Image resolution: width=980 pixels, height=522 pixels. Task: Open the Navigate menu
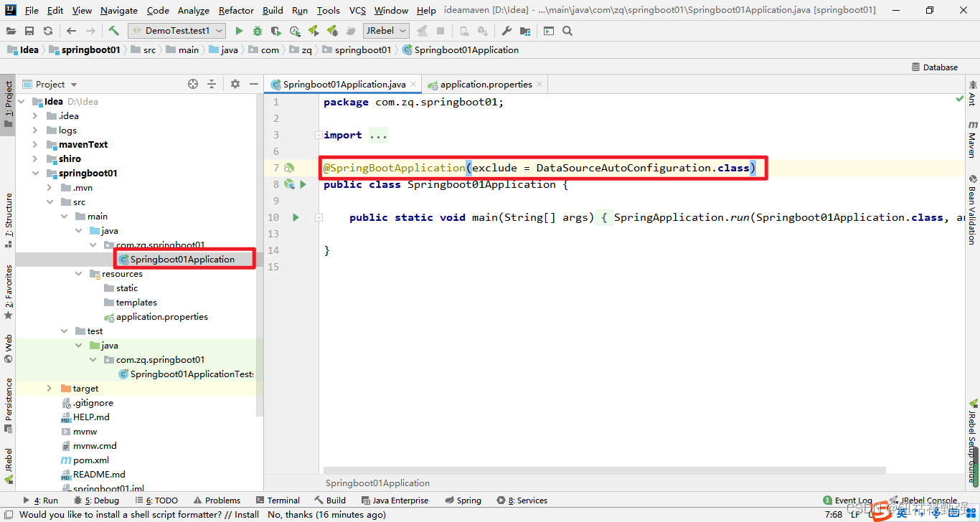click(119, 10)
